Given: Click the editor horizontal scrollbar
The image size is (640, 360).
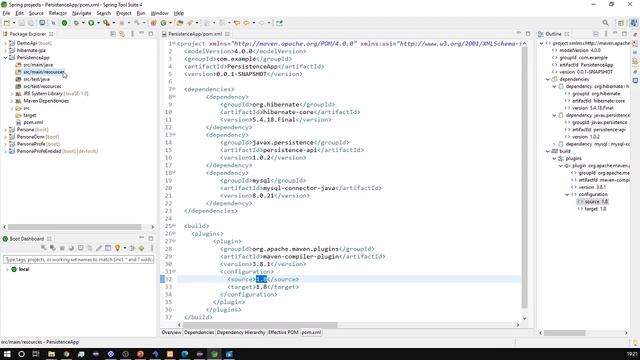Looking at the screenshot, I should [260, 325].
